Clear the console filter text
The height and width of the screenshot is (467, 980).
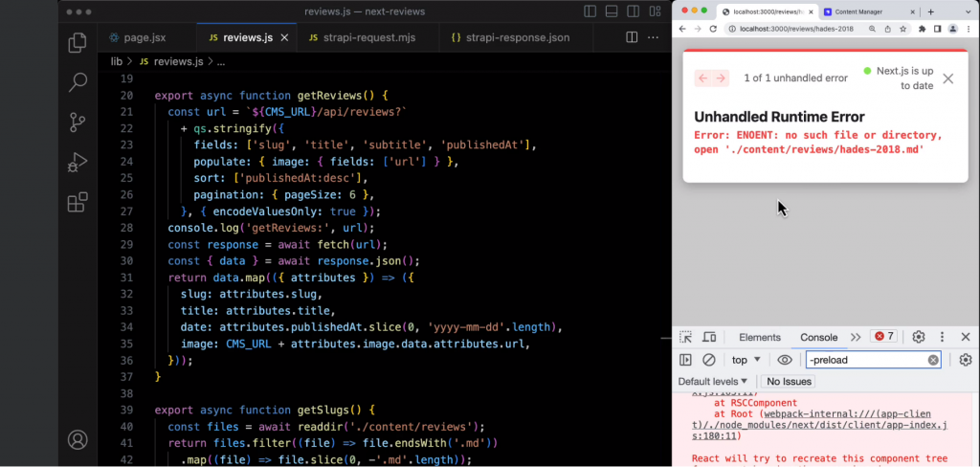click(x=933, y=360)
